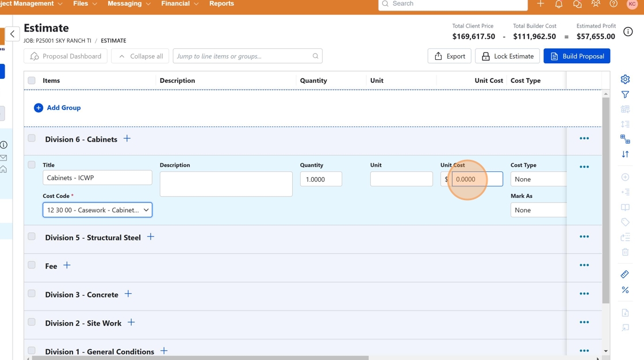Click the back chevron next to Estimate title
This screenshot has height=360, width=644.
12,34
